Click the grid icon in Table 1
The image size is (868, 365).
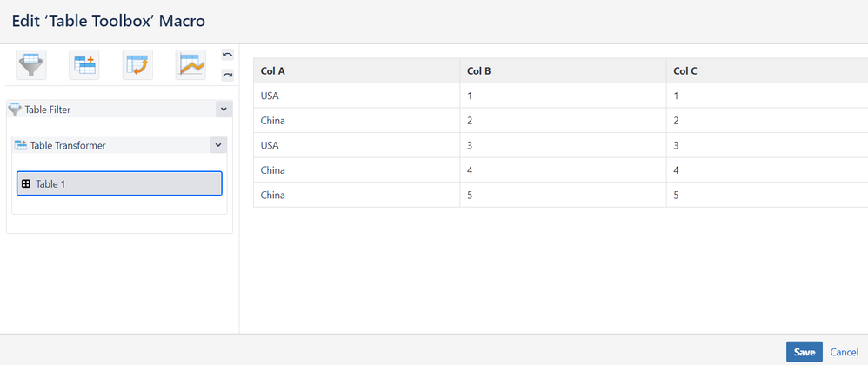[26, 183]
